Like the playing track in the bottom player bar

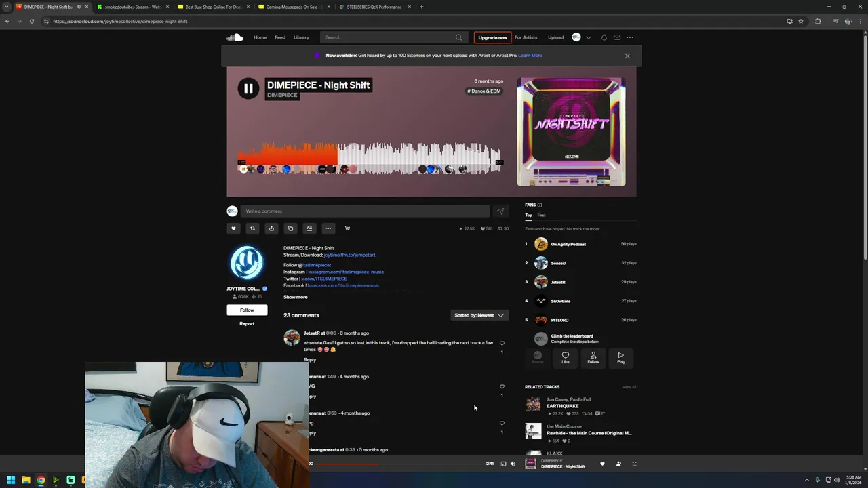(602, 464)
